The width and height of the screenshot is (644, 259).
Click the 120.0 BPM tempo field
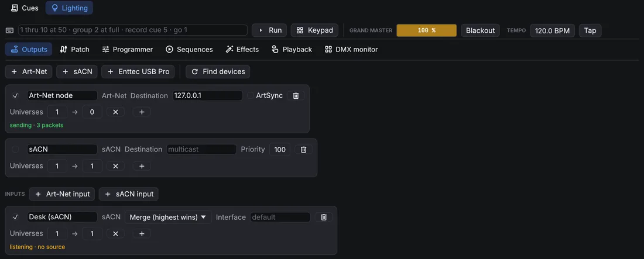[553, 30]
